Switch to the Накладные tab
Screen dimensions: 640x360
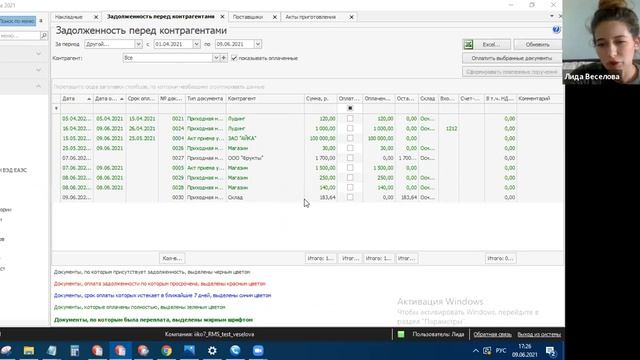coord(69,17)
